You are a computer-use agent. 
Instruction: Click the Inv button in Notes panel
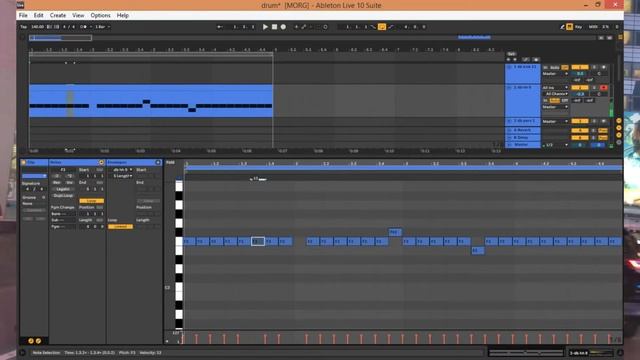pyautogui.click(x=69, y=183)
